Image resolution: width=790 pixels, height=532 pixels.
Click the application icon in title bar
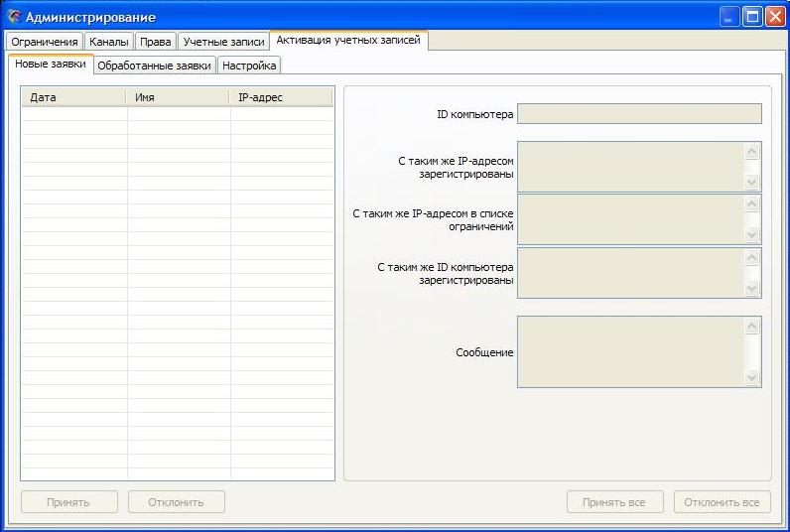[14, 17]
